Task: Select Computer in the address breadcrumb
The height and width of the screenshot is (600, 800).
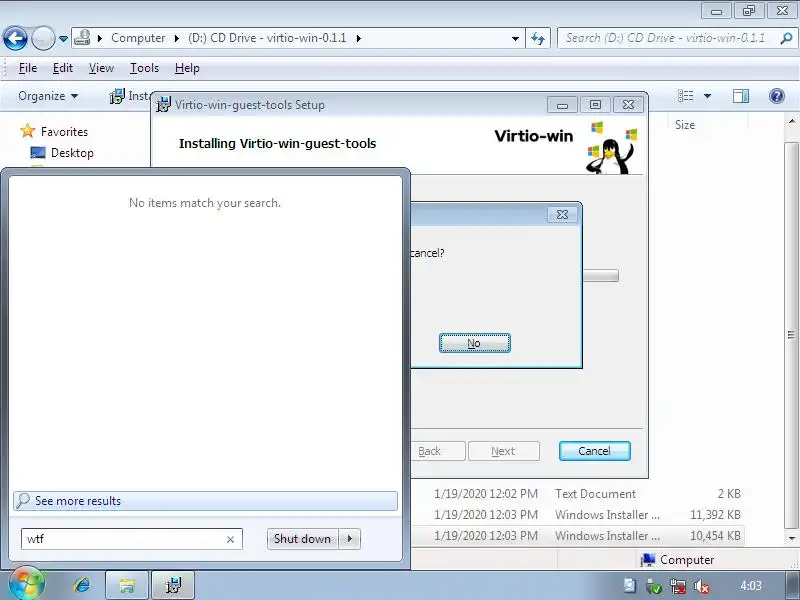Action: (138, 38)
